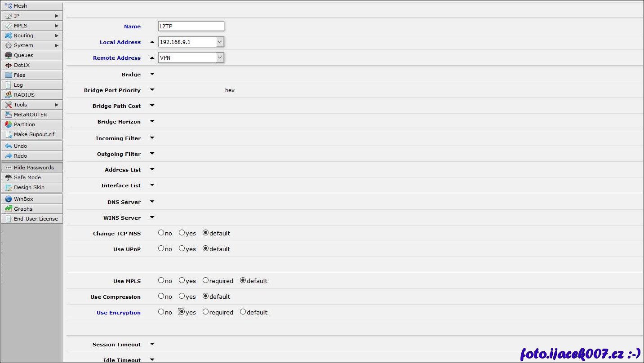Expand the Session Timeout field arrow
The image size is (644, 363).
152,344
